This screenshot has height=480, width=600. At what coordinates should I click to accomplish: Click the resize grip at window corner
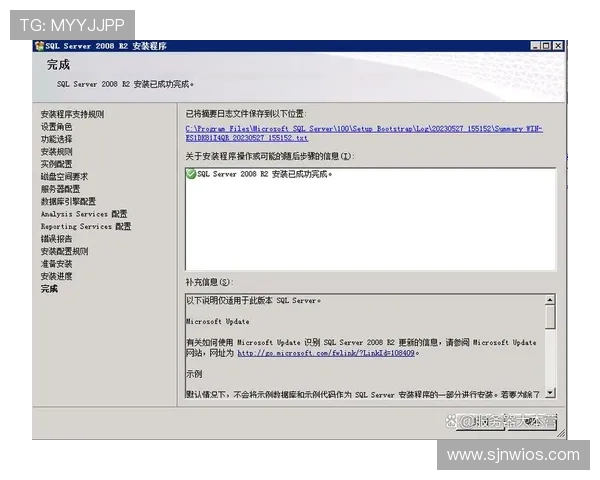[561, 433]
